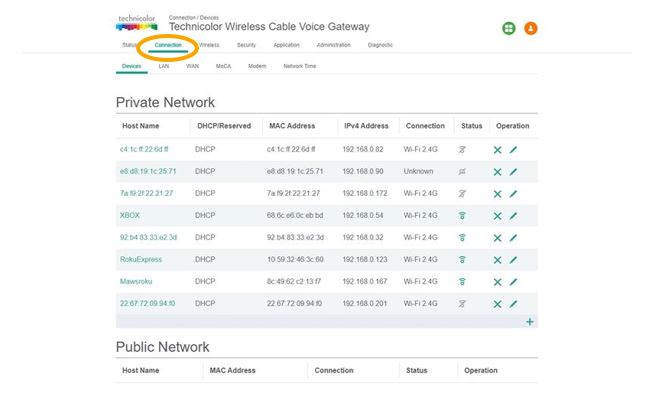Delete the 22:67:72:09:94:f0 device entry

point(497,303)
